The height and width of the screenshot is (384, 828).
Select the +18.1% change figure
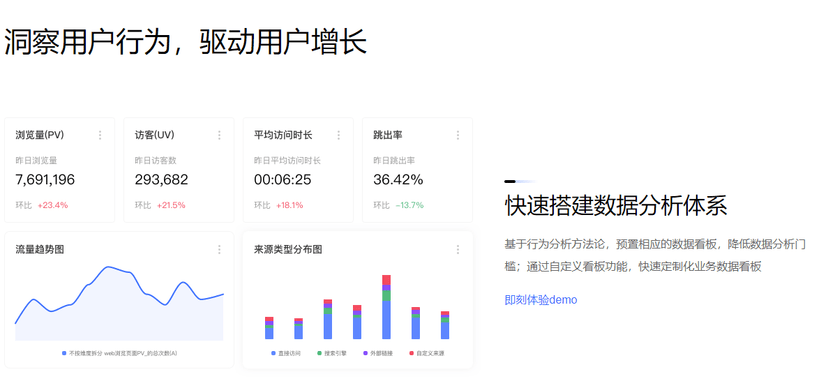click(x=290, y=205)
